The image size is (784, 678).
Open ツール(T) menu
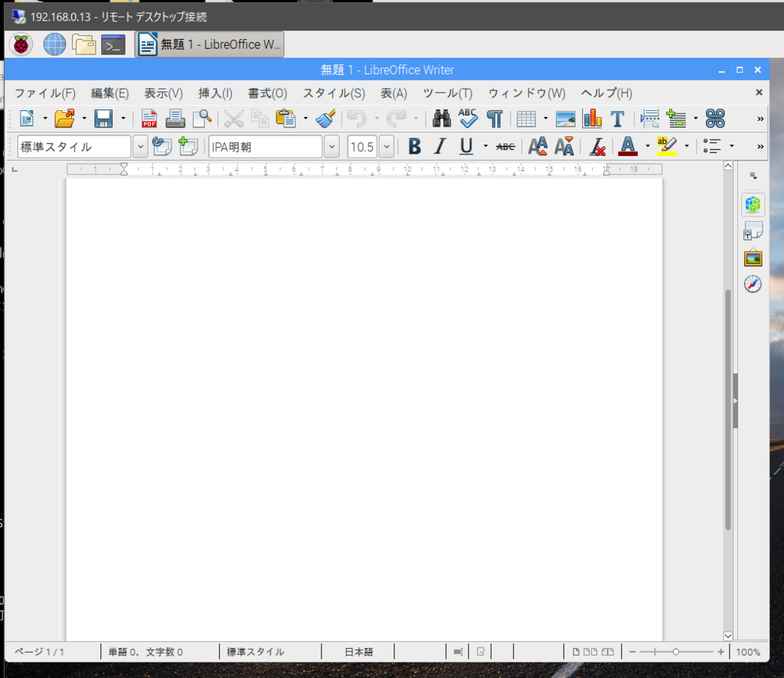pos(448,93)
